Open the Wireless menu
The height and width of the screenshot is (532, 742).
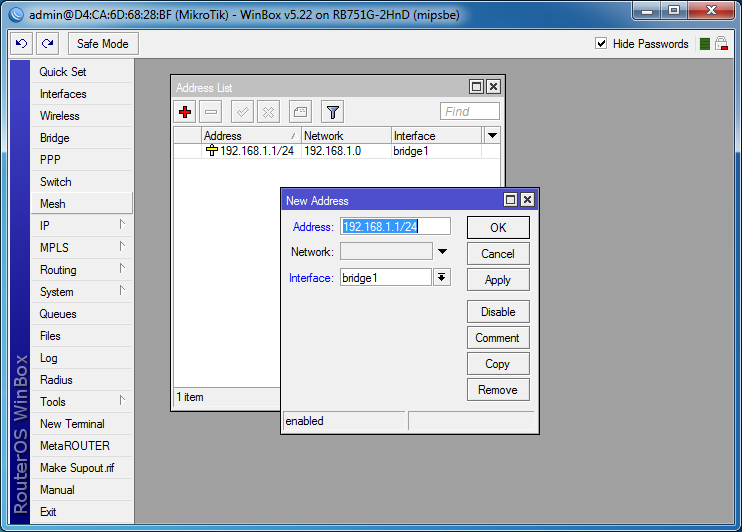[81, 116]
